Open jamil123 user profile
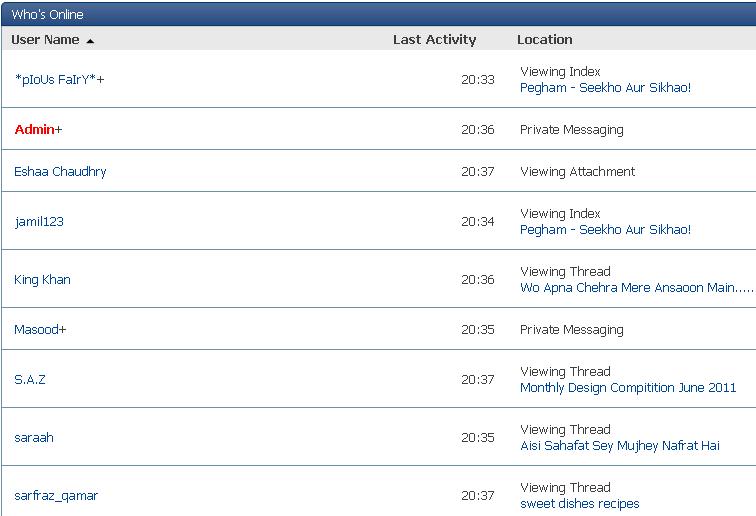 point(39,222)
